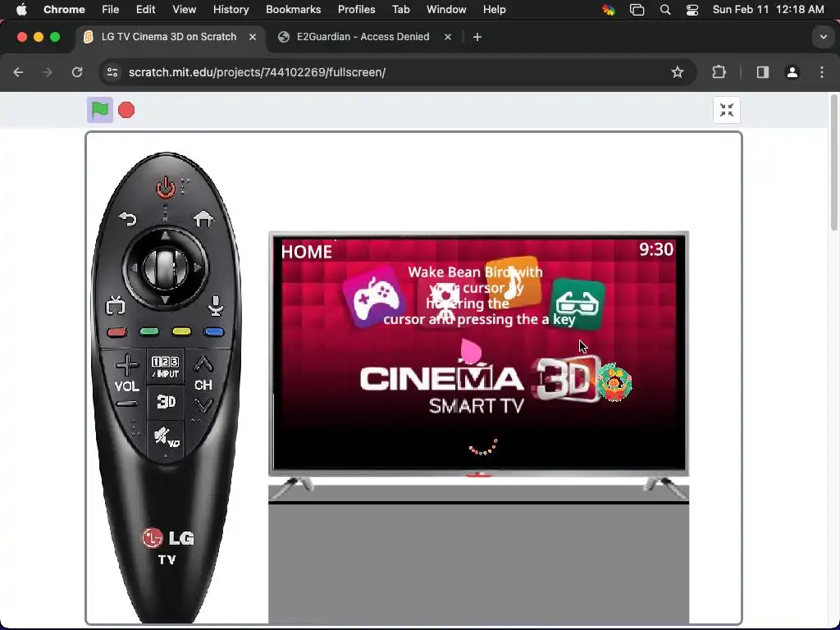The height and width of the screenshot is (630, 840).
Task: Go up a channel with the CH up chevron
Action: pos(203,364)
